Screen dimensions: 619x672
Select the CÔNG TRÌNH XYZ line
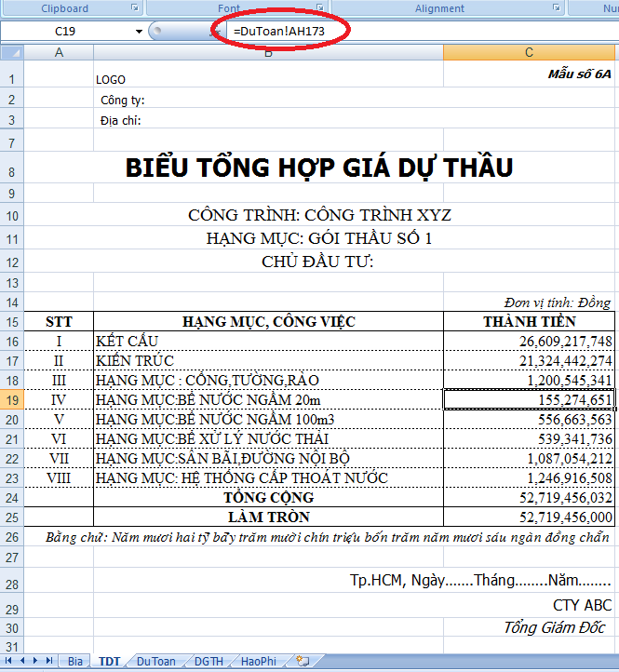pos(319,215)
